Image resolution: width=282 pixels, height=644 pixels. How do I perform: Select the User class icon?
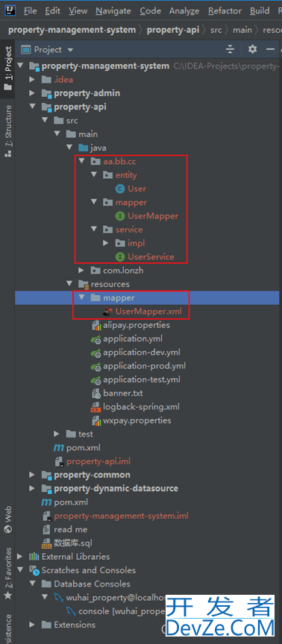(120, 189)
